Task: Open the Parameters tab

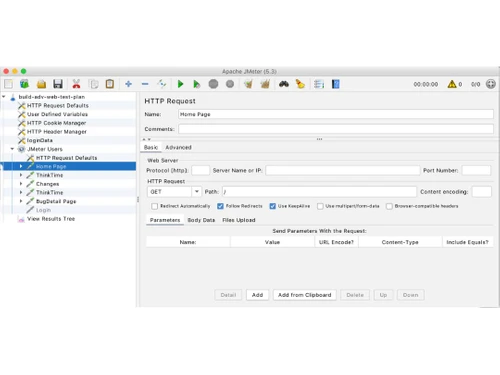Action: 165,220
